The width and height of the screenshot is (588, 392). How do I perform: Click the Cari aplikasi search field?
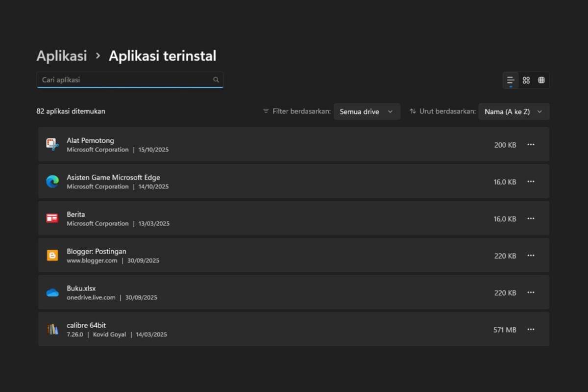[x=125, y=79]
